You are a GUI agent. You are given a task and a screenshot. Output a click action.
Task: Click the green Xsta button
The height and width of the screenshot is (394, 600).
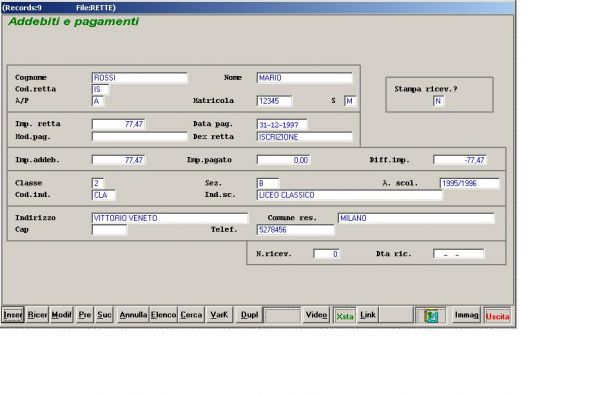click(344, 316)
